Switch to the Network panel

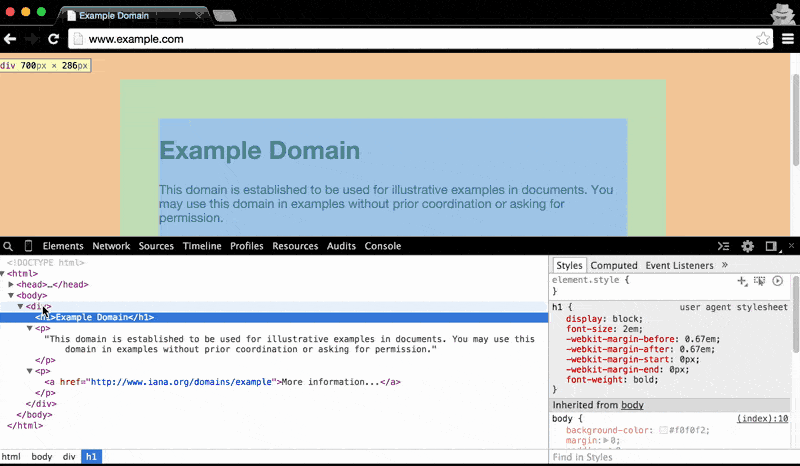click(x=111, y=246)
